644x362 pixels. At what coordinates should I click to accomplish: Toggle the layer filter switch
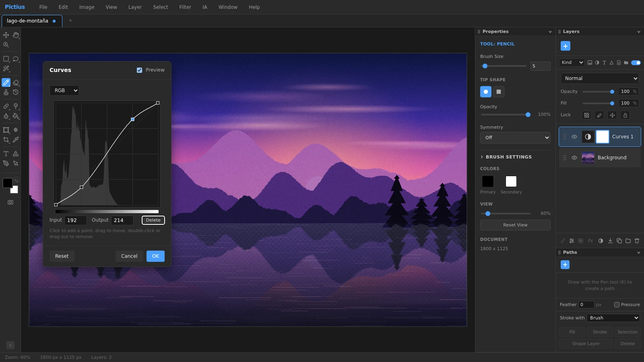pos(636,62)
